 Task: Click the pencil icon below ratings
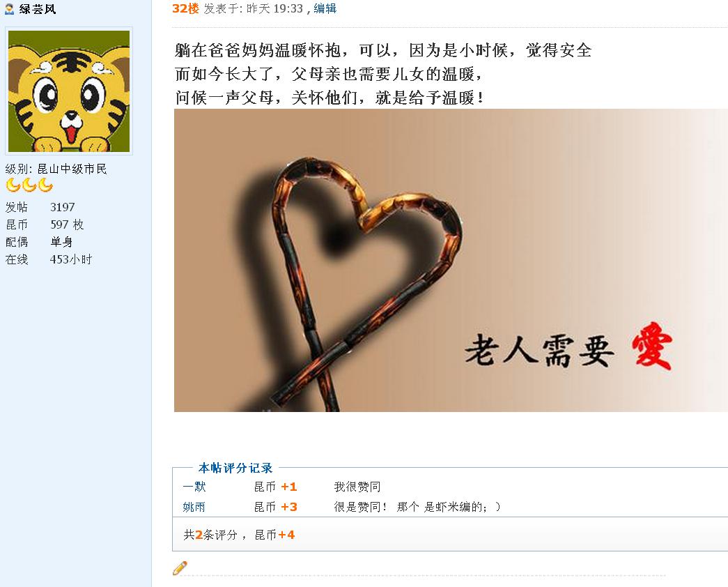(x=180, y=568)
